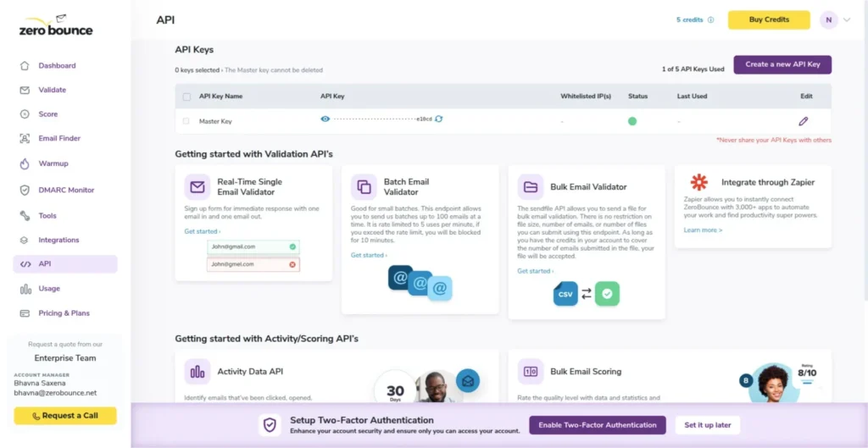Click the Validate envelope icon in sidebar
Image resolution: width=868 pixels, height=448 pixels.
25,90
